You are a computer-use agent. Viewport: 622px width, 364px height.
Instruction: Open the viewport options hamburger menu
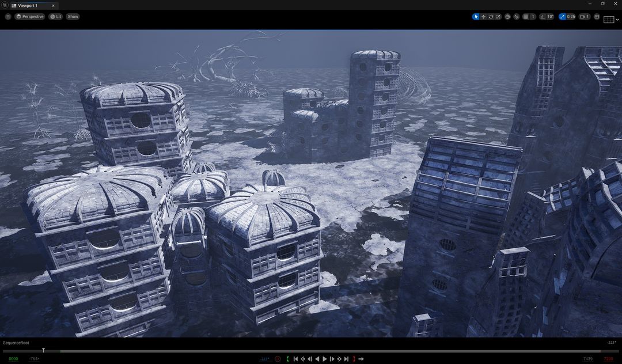8,17
